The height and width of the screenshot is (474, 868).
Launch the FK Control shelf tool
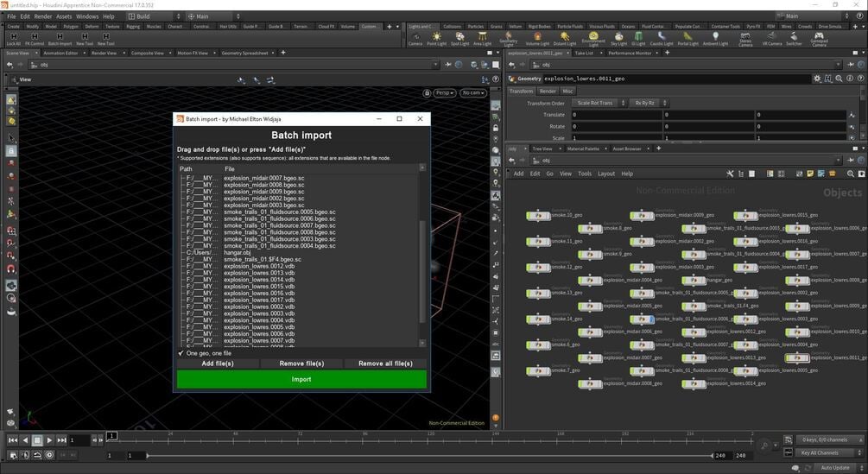click(35, 39)
